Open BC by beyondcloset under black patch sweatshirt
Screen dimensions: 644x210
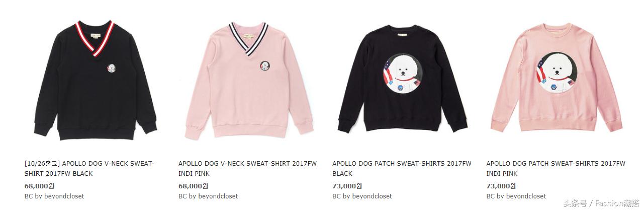[362, 196]
